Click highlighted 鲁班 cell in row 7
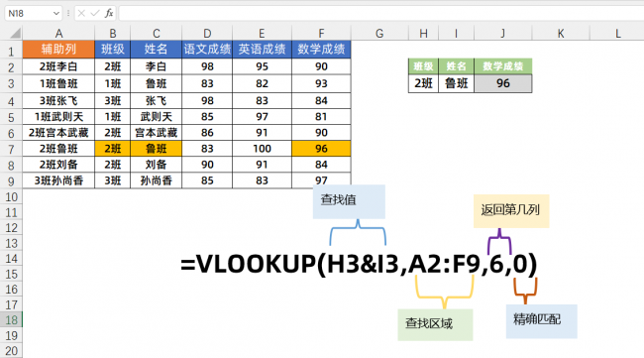The width and height of the screenshot is (644, 358). pos(157,149)
